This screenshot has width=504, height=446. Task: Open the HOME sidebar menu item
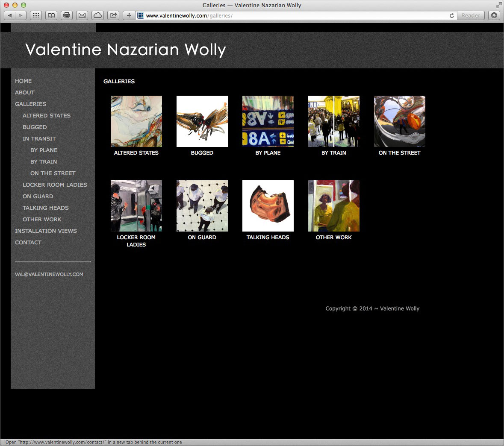[x=23, y=81]
